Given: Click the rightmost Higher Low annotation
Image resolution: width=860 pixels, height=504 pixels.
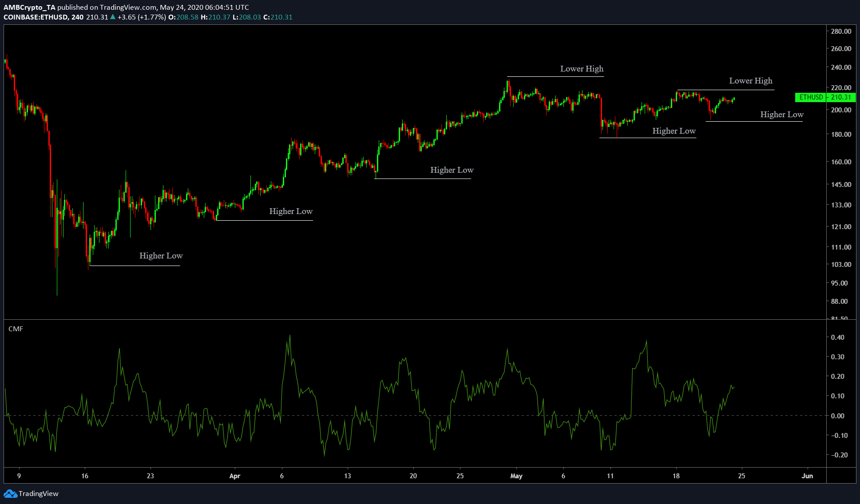Looking at the screenshot, I should point(781,115).
